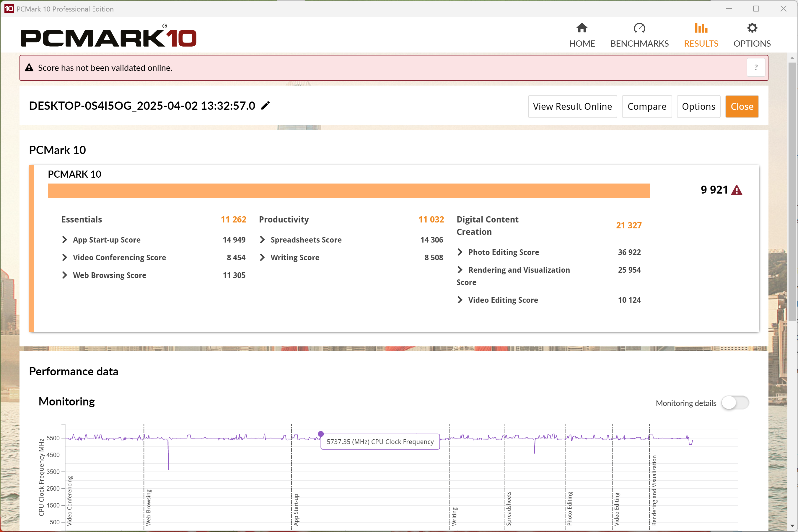Click the orange Close button
This screenshot has height=532, width=798.
[x=742, y=107]
